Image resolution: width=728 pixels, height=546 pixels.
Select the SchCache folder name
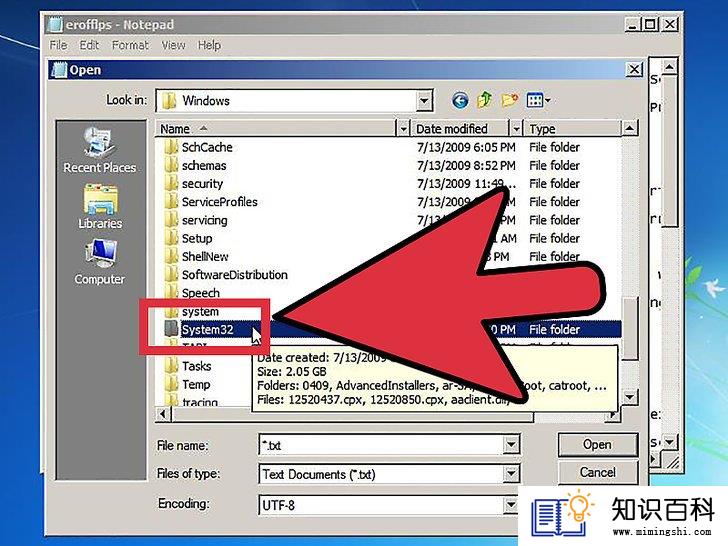coord(207,147)
